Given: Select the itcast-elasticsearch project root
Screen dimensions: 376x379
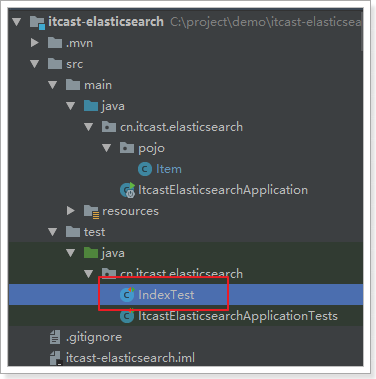Looking at the screenshot, I should [106, 22].
